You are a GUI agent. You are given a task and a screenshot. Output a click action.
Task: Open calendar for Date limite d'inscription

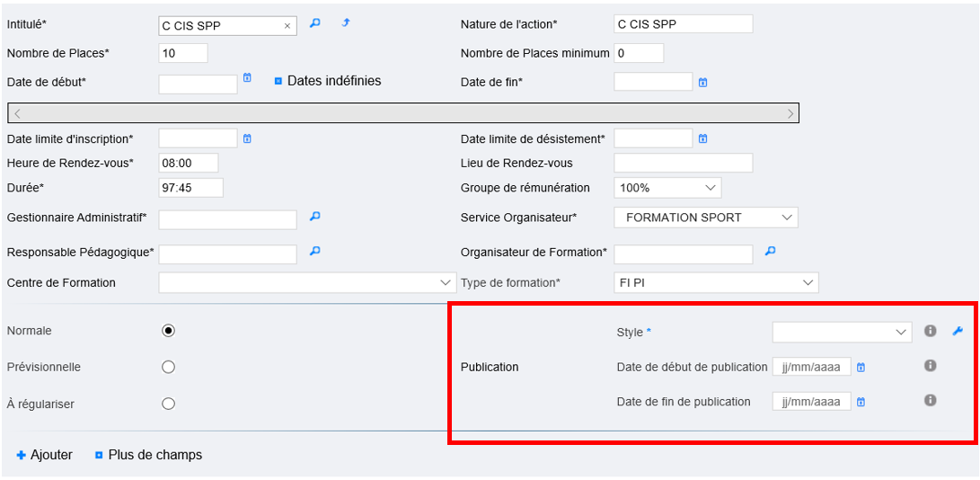247,138
